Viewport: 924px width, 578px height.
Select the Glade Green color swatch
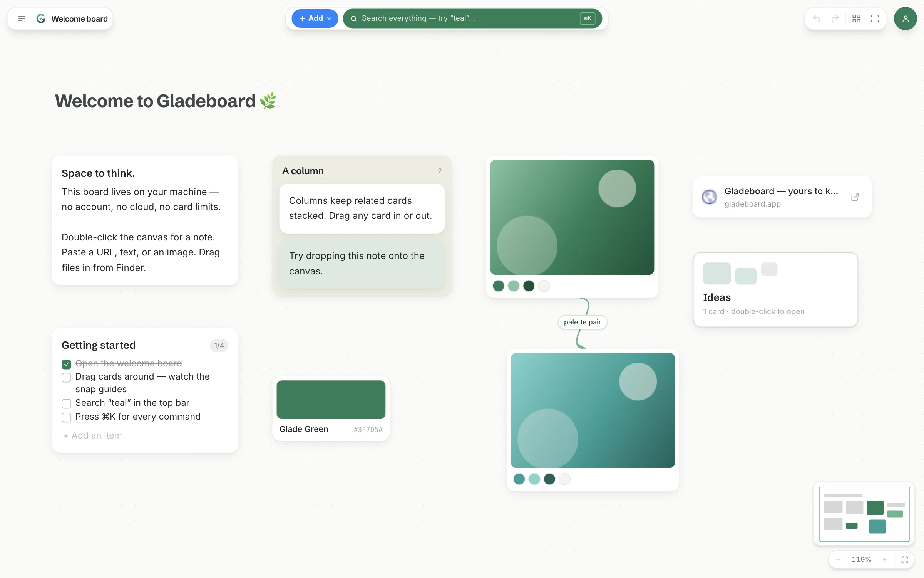331,400
